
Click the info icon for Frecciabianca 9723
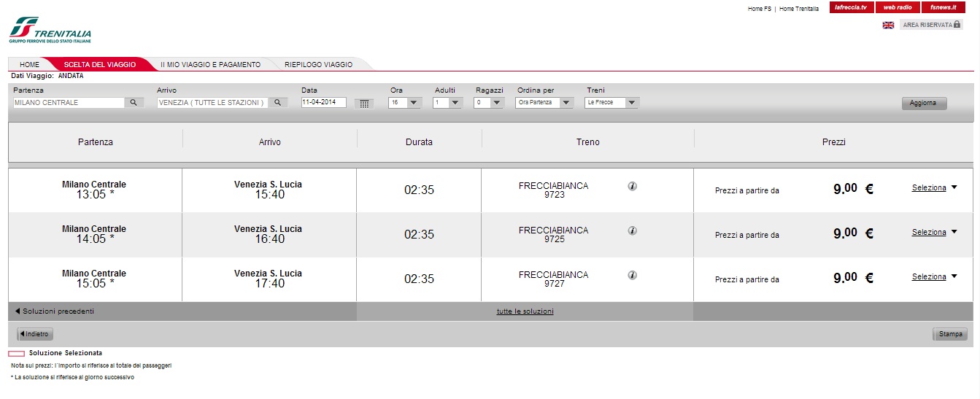[633, 186]
